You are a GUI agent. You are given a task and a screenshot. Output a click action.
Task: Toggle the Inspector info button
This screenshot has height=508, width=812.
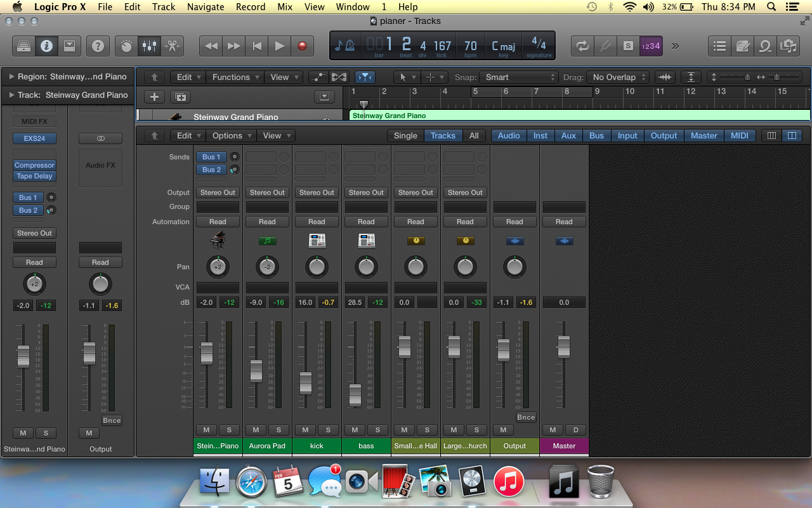pyautogui.click(x=46, y=46)
